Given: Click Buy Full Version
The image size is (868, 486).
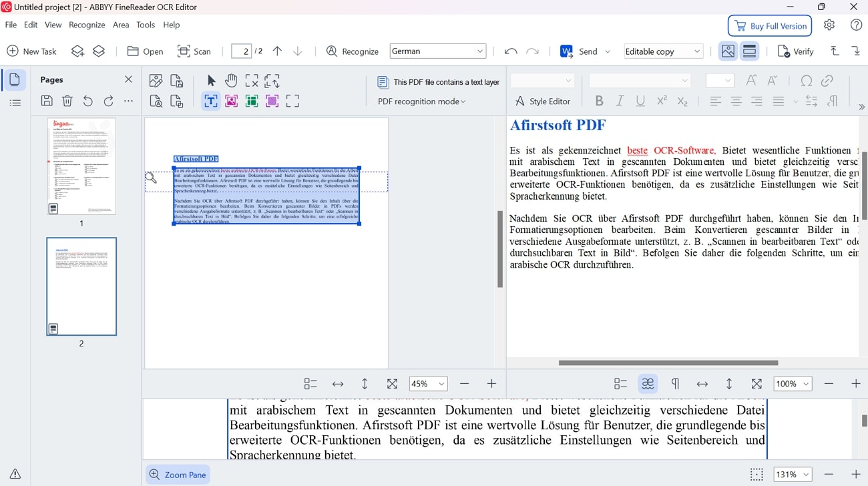Looking at the screenshot, I should pos(770,26).
